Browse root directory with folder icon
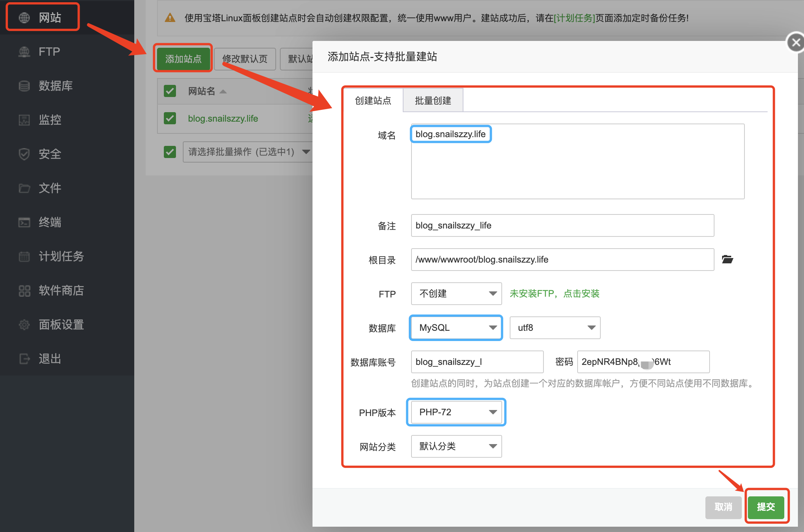The width and height of the screenshot is (804, 532). (727, 260)
